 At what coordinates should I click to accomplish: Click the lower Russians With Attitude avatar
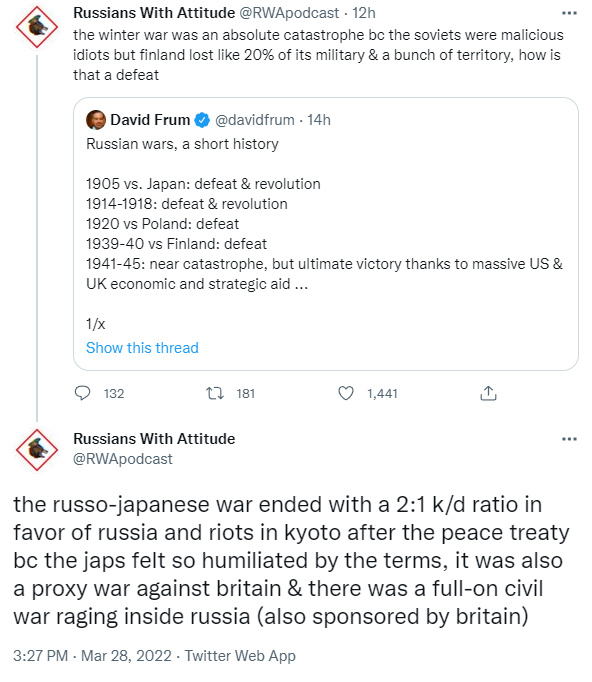click(x=37, y=450)
